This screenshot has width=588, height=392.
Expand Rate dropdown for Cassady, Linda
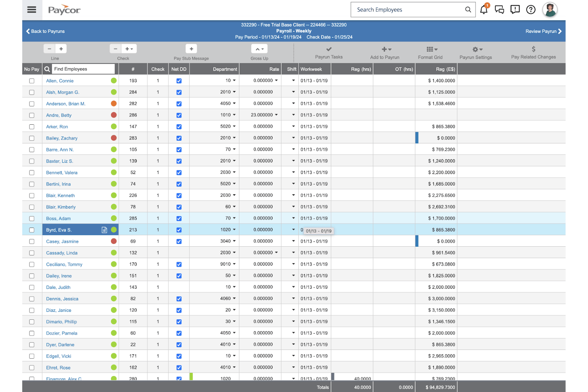pos(276,253)
